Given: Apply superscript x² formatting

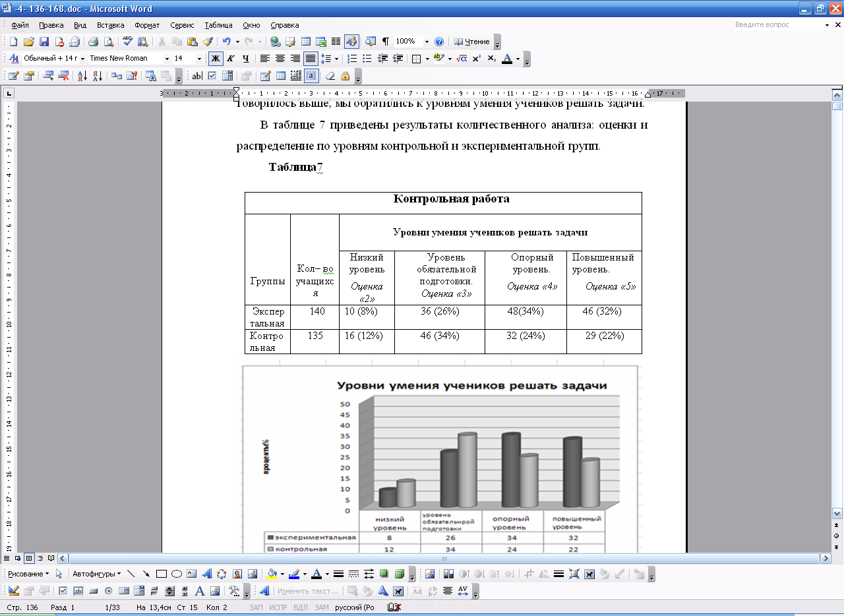Looking at the screenshot, I should coord(476,59).
